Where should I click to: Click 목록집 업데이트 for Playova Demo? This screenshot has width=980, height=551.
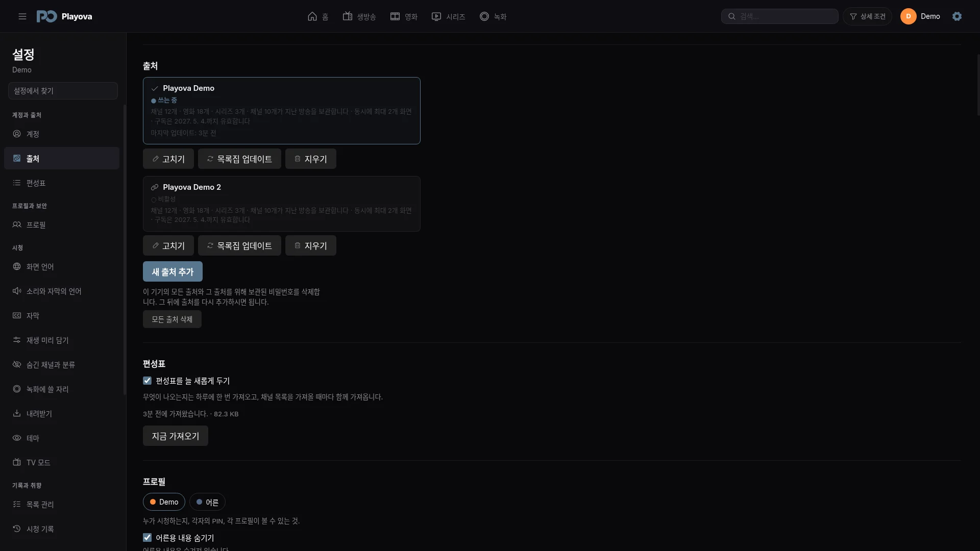pos(239,159)
